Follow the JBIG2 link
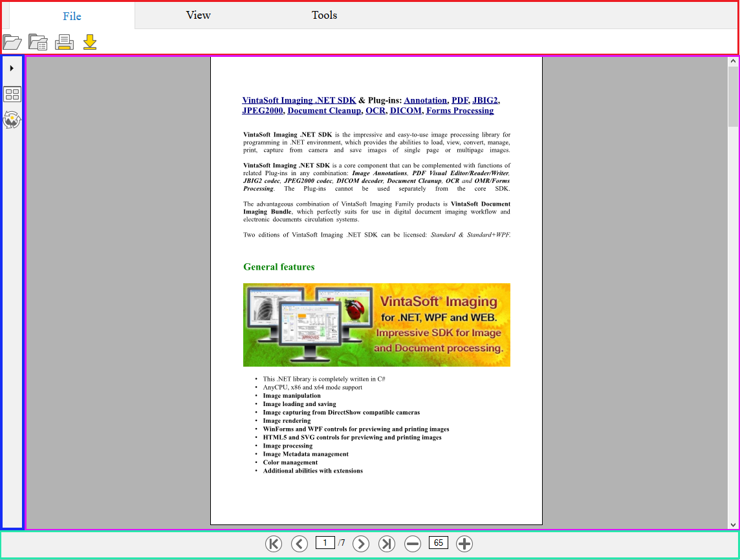This screenshot has width=740, height=560. (x=485, y=100)
